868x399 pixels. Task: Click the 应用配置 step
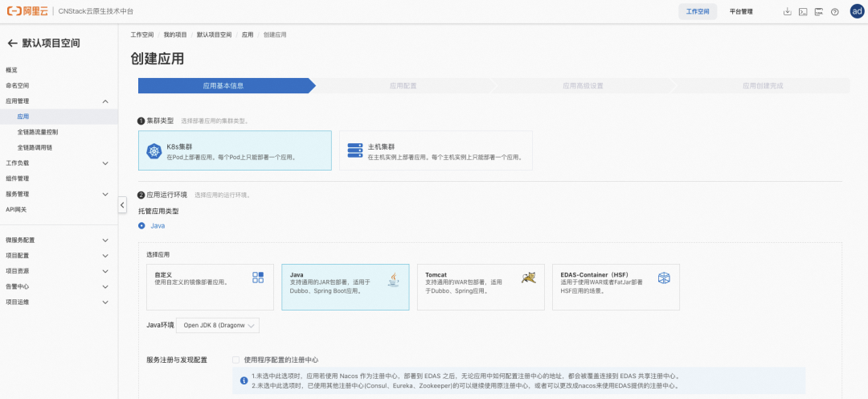[403, 86]
